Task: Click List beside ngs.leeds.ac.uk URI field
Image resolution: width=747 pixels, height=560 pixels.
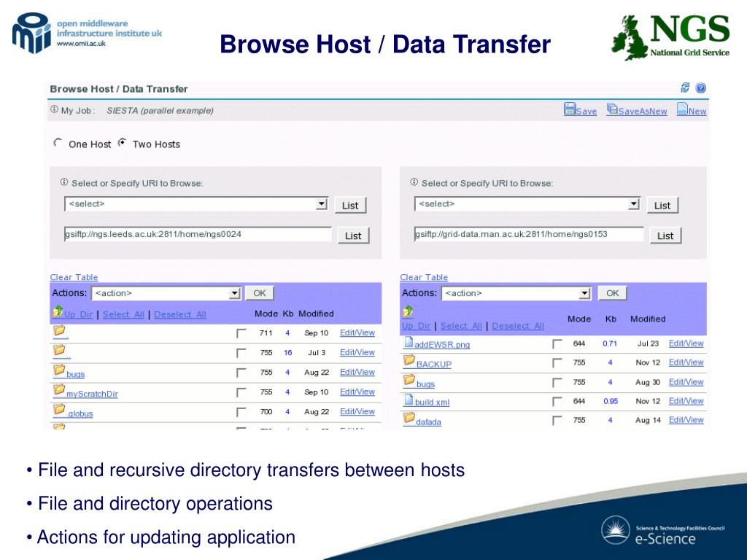Action: (x=353, y=236)
